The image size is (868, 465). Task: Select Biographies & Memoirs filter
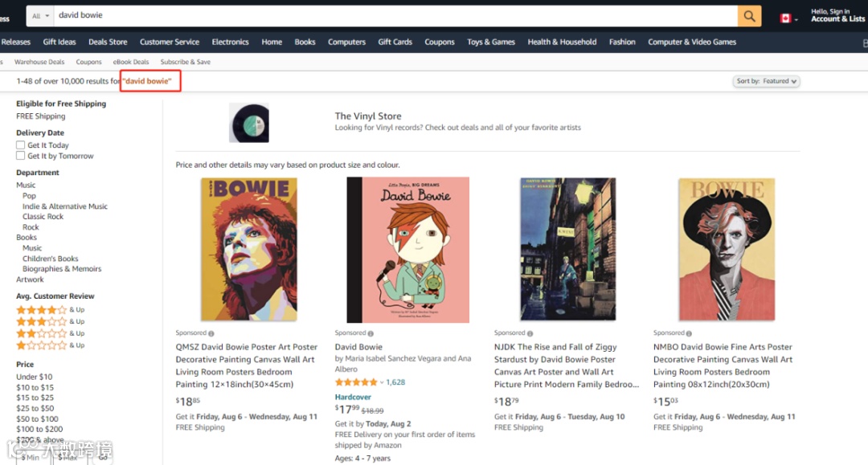(62, 269)
